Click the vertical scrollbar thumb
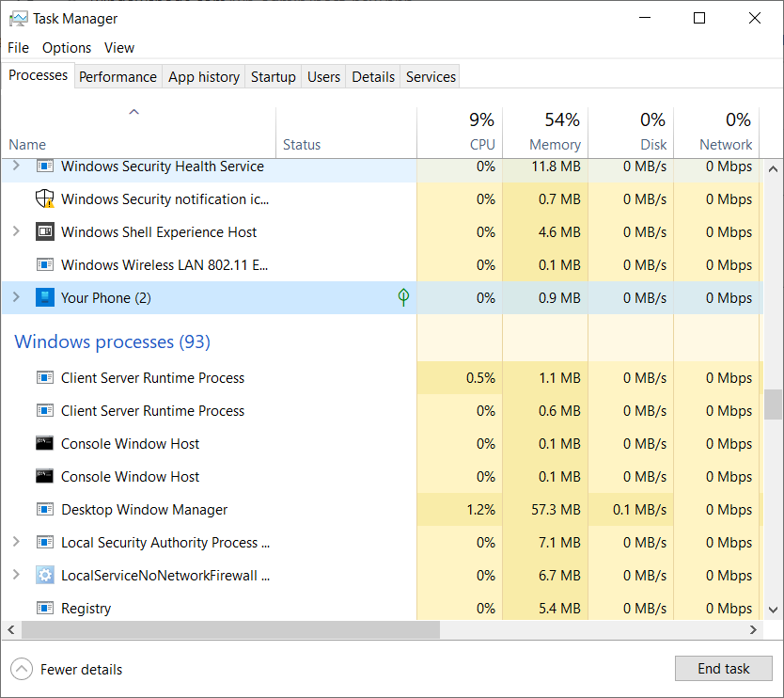The height and width of the screenshot is (698, 784). coord(773,405)
